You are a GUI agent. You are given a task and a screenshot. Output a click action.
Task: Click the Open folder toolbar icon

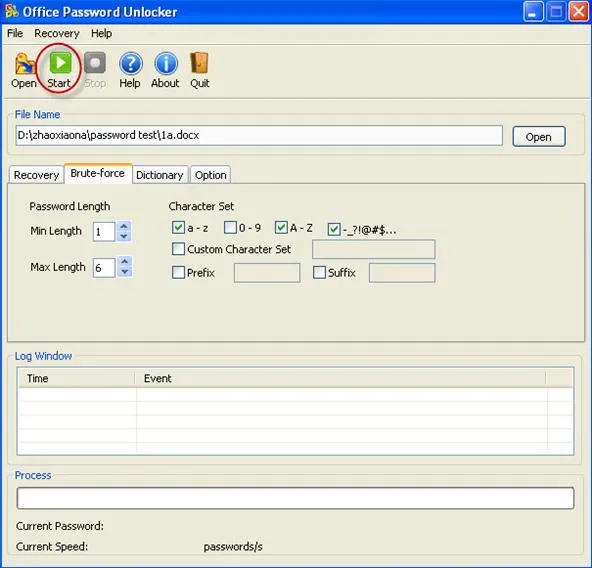pyautogui.click(x=25, y=63)
